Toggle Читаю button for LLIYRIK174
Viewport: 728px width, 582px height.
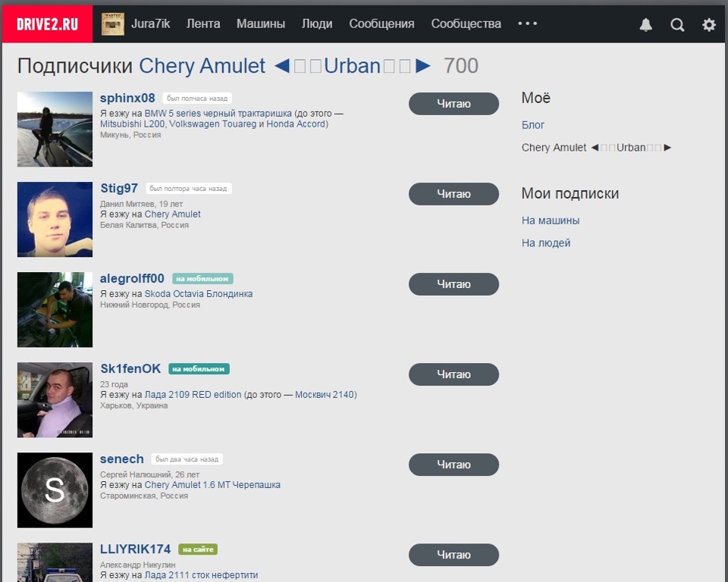(x=453, y=555)
